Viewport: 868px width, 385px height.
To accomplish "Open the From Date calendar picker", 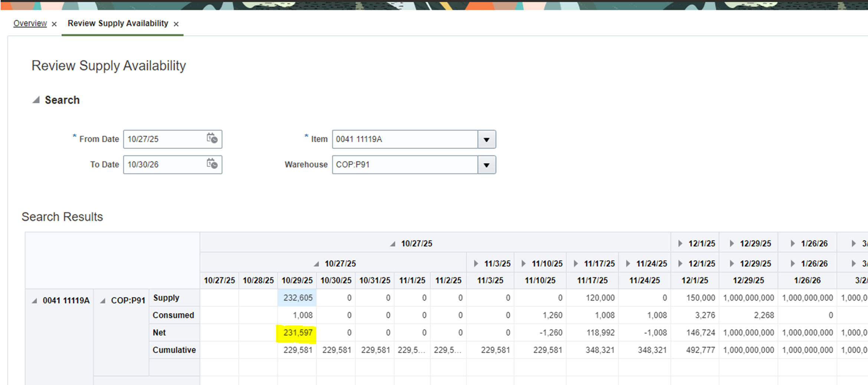I will pyautogui.click(x=212, y=139).
